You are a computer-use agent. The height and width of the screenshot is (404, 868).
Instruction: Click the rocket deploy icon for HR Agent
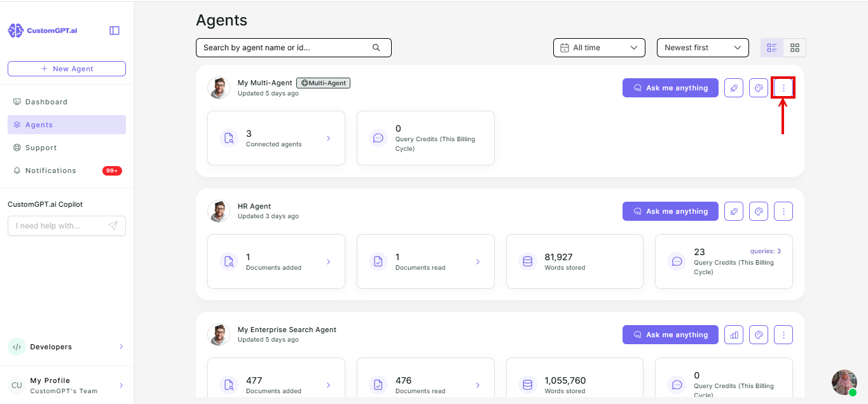click(x=734, y=211)
